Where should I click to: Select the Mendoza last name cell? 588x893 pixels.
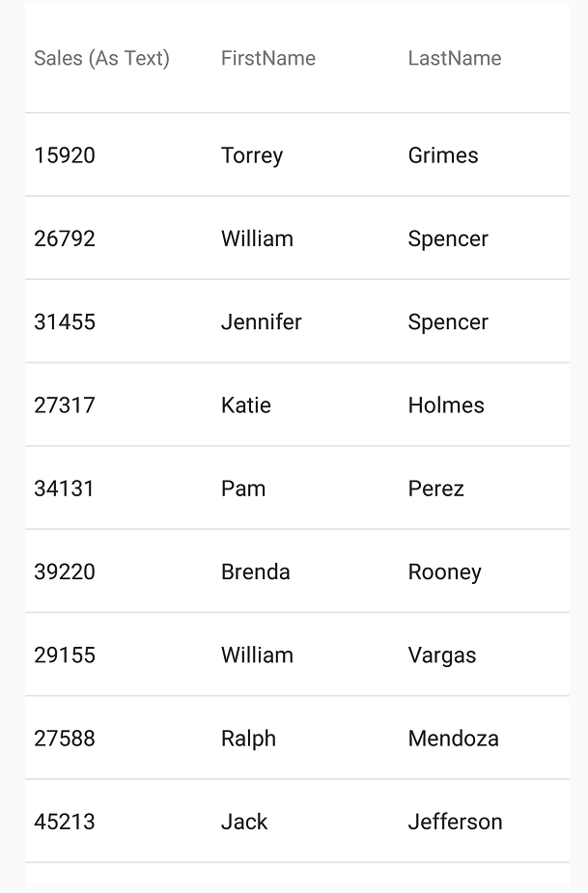(454, 739)
